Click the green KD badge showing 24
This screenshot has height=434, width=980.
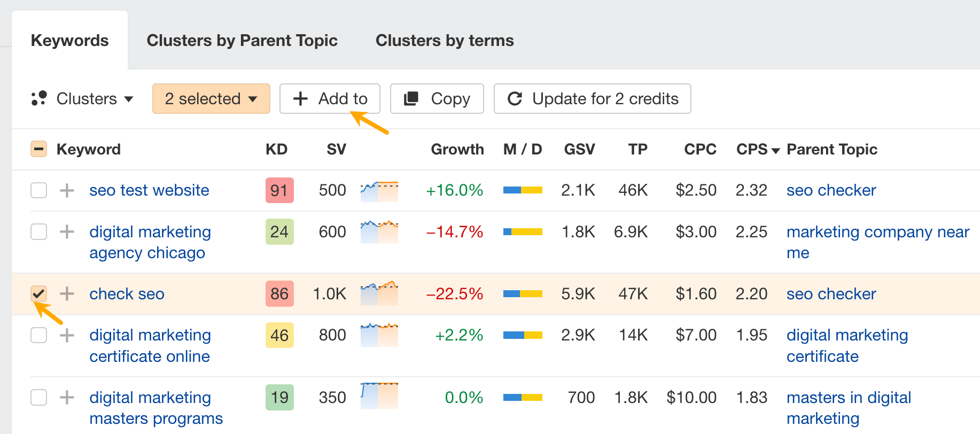tap(279, 231)
